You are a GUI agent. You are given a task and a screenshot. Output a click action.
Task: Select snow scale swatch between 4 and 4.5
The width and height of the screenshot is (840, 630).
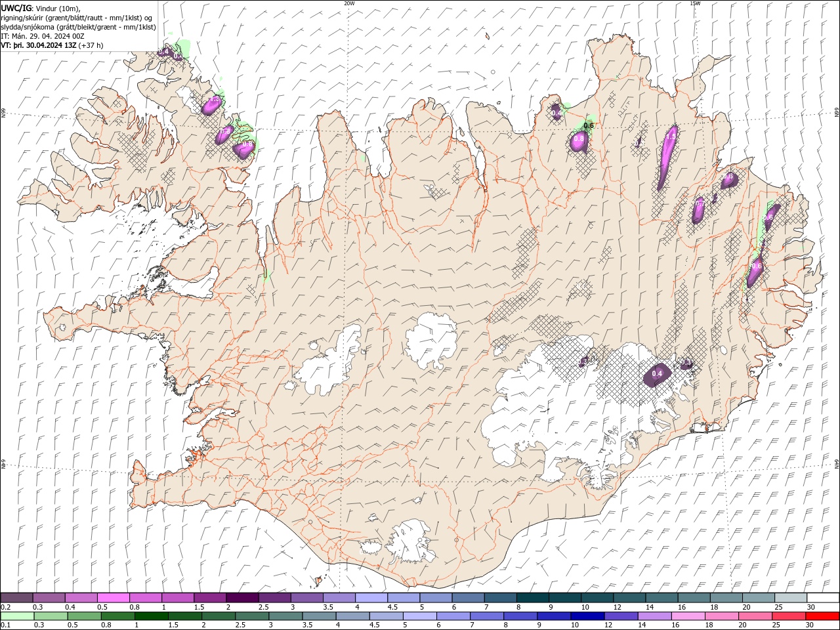click(x=371, y=598)
